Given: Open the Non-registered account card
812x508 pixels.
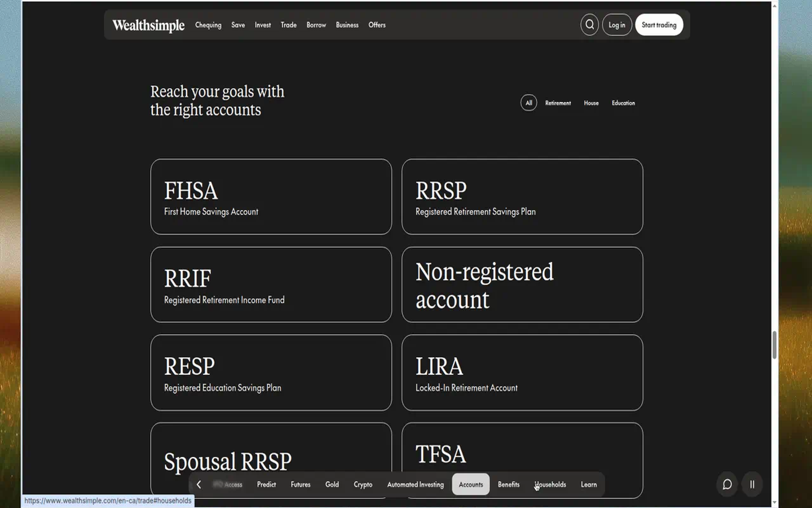Looking at the screenshot, I should [522, 284].
